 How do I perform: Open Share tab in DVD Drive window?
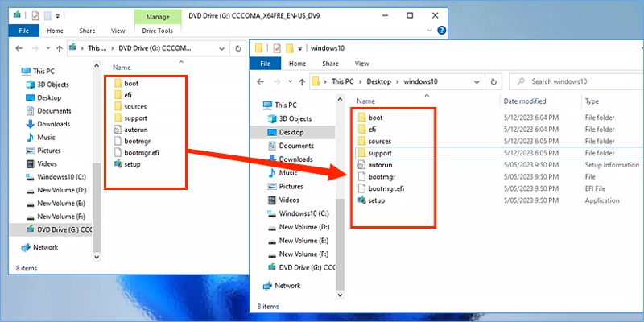point(87,31)
